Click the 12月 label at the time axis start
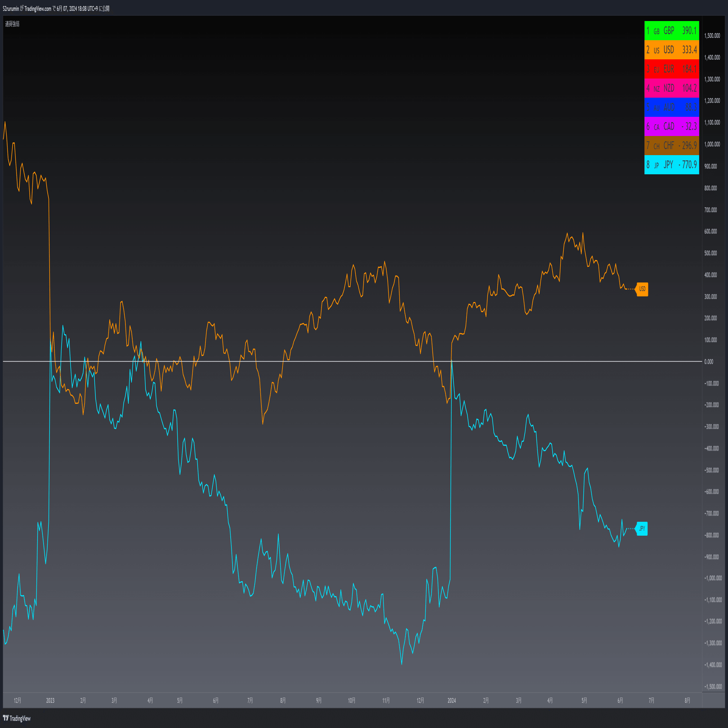Image resolution: width=728 pixels, height=728 pixels. [17, 701]
